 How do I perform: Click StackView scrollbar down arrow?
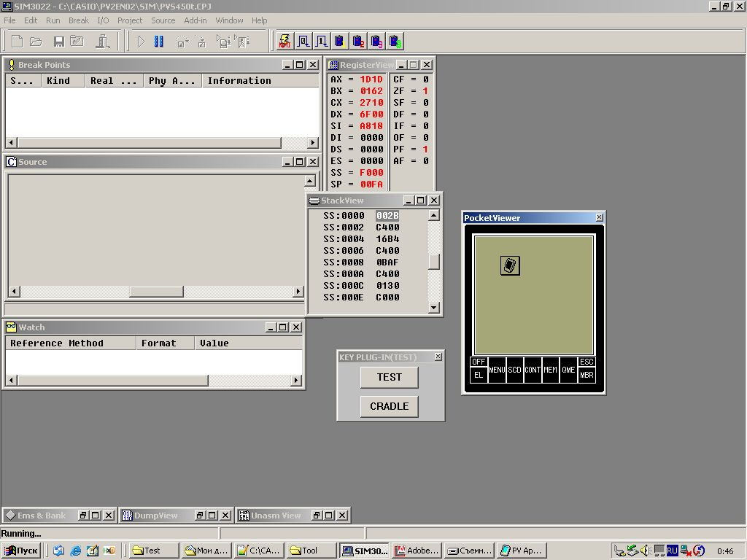pyautogui.click(x=433, y=308)
